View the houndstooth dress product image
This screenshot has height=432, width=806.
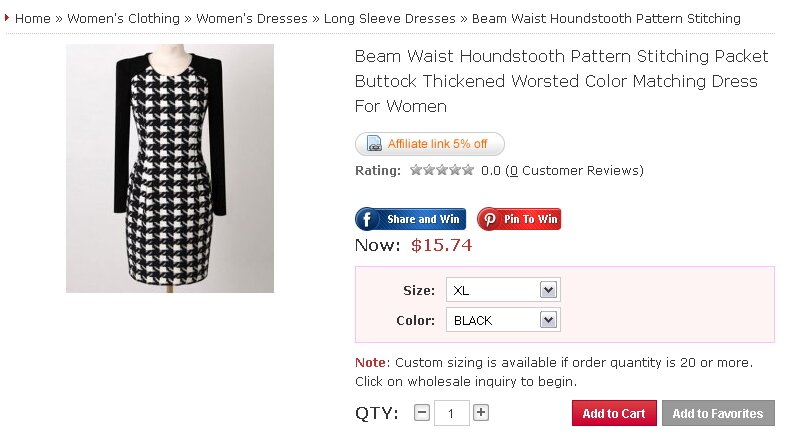[170, 168]
